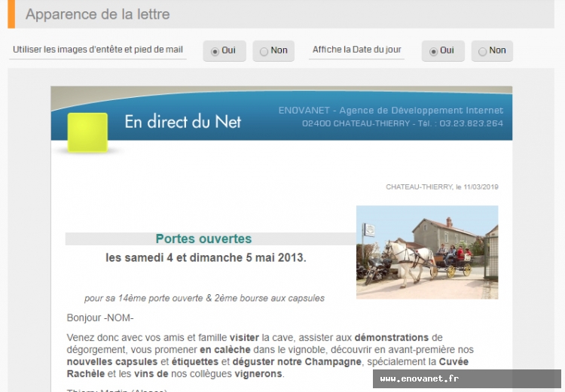Select Oui for Affiche la Date du jour

point(443,50)
